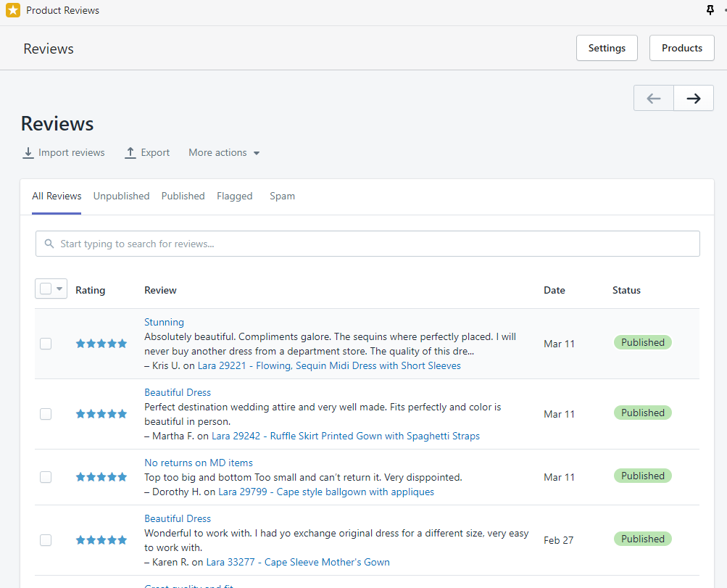Screen dimensions: 727x588
Task: Open the bulk select dropdown arrow
Action: click(59, 289)
